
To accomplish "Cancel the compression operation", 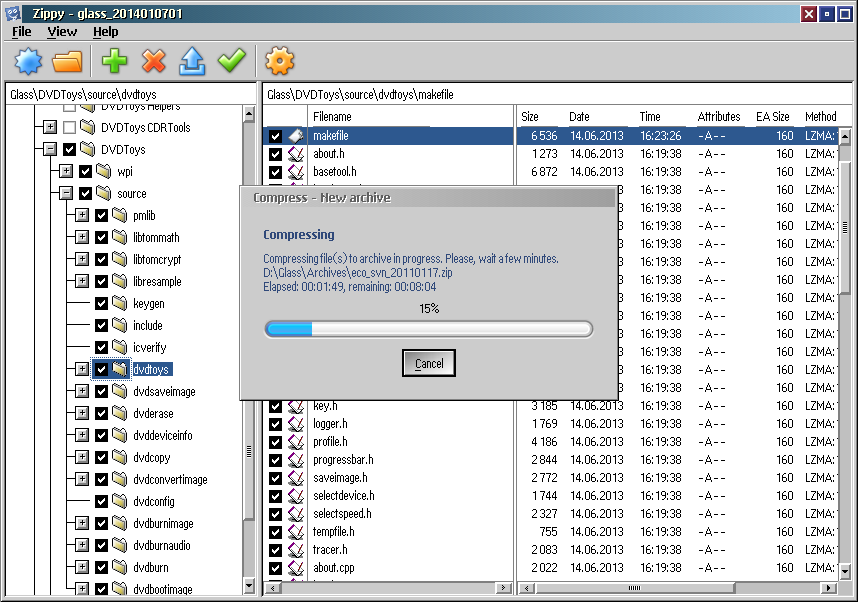I will pos(429,363).
